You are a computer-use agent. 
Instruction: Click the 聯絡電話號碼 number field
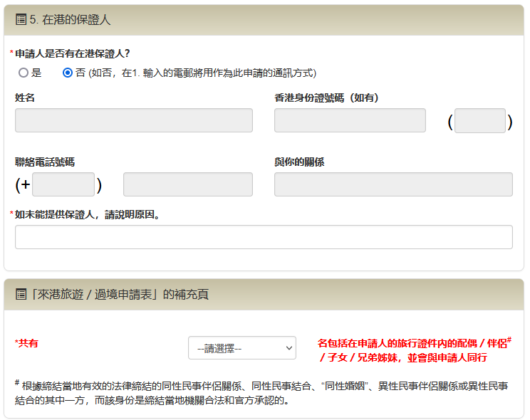coord(187,184)
